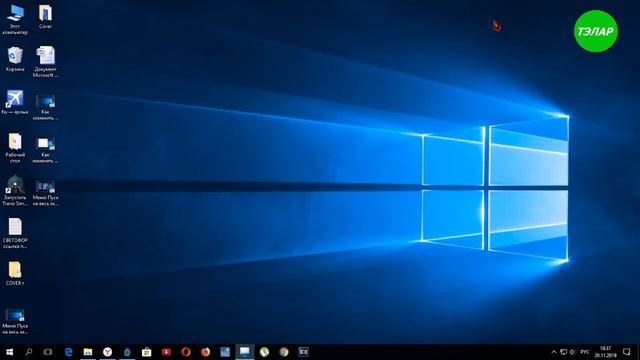Switch to the highlighted active taskbar app

coord(244,352)
